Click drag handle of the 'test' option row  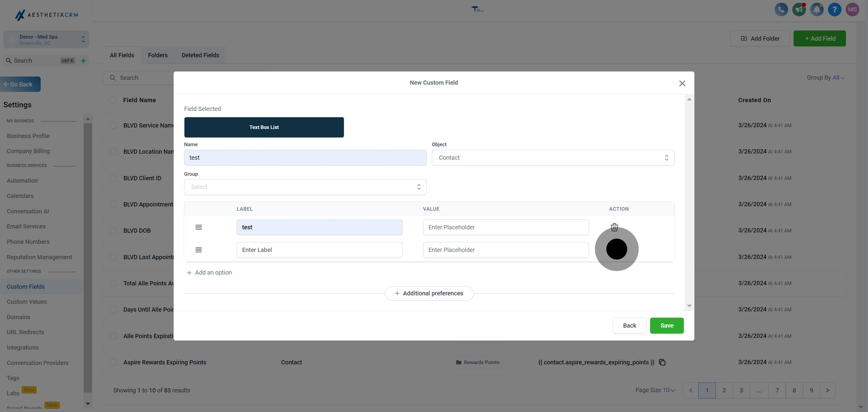199,227
